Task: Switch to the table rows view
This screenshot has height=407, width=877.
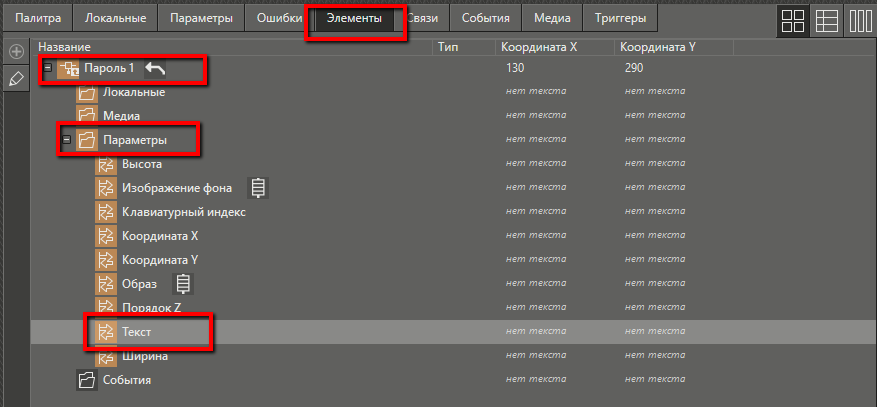Action: point(826,20)
